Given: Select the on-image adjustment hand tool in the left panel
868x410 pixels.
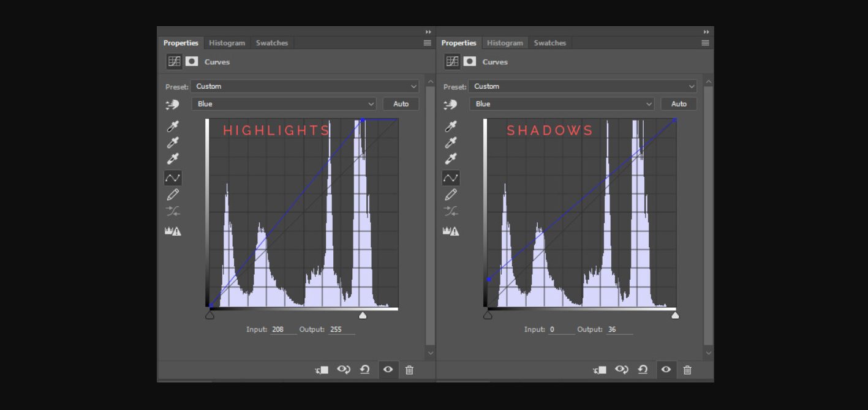Looking at the screenshot, I should (x=173, y=105).
